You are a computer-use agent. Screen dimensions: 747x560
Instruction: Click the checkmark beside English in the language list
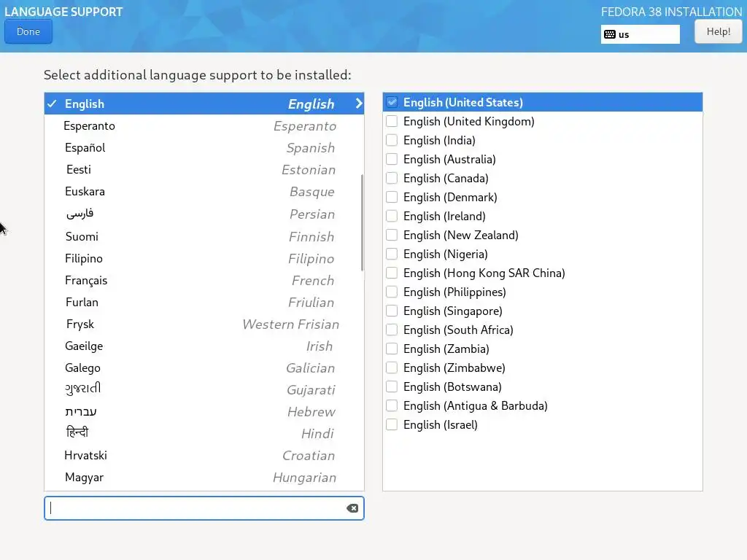[x=53, y=104]
